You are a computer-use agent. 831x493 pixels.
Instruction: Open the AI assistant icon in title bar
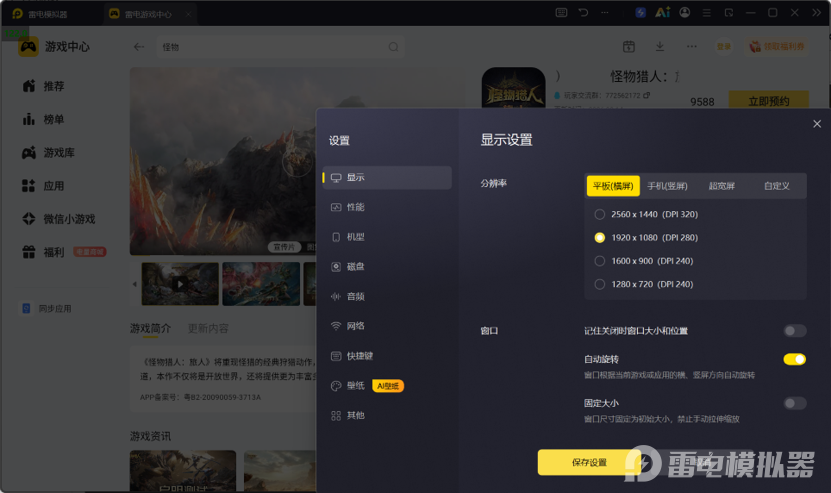662,12
